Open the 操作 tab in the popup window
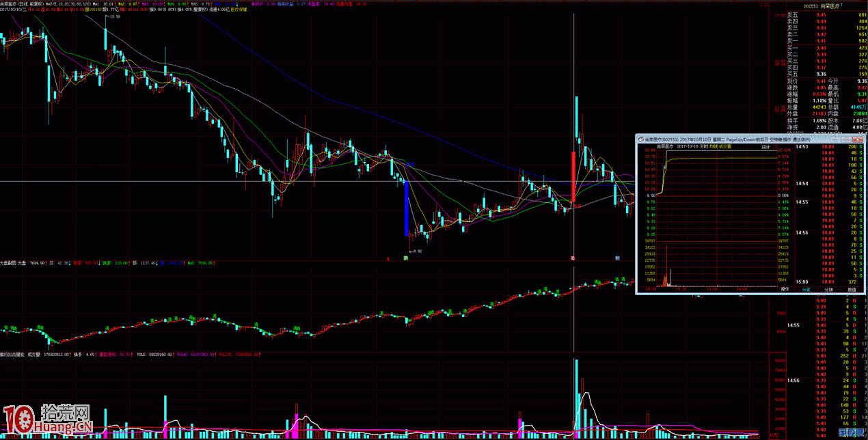This screenshot has height=440, width=868. [x=785, y=289]
